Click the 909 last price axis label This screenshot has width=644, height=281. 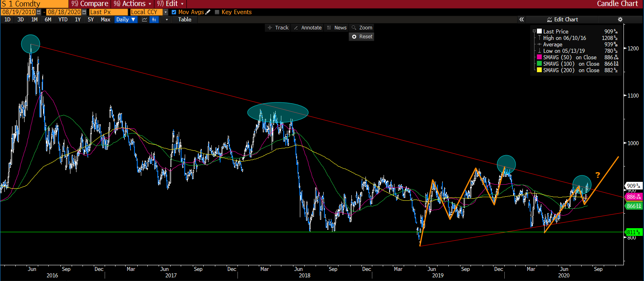click(633, 186)
